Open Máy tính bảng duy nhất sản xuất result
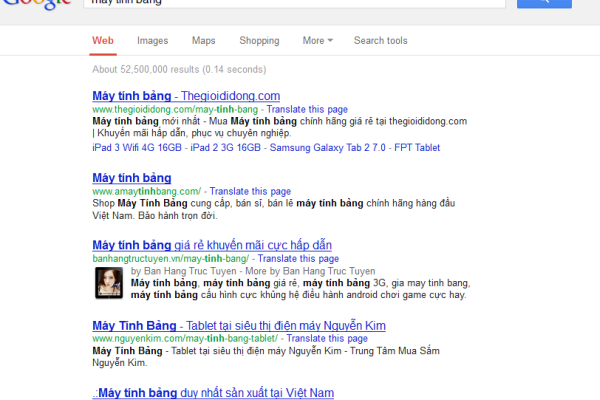This screenshot has width=600, height=400. coord(213,393)
